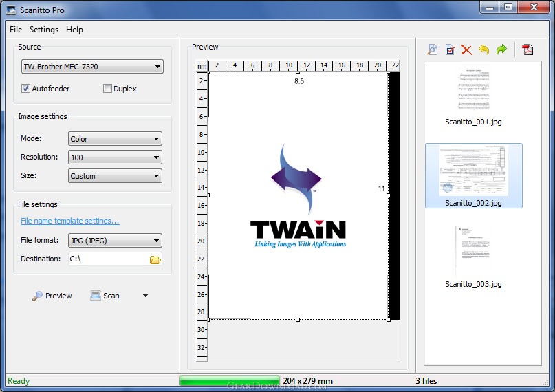Close the Scanitto Pro window
The height and width of the screenshot is (392, 555).
coord(534,8)
